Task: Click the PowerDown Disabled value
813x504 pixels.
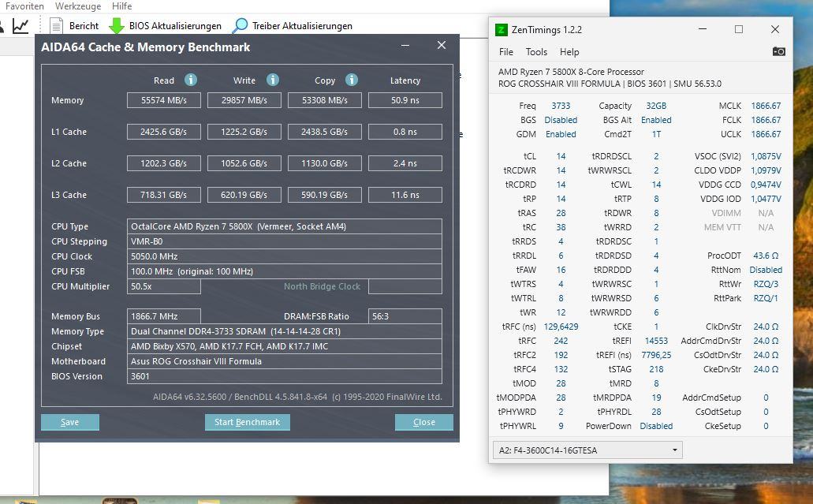Action: [656, 426]
